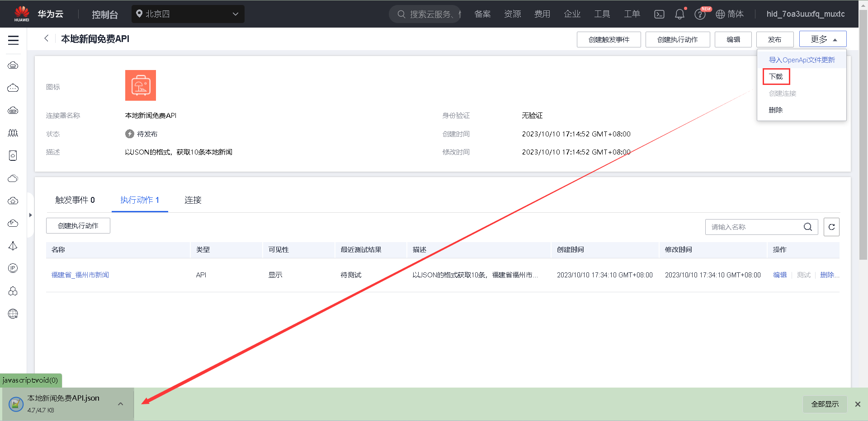The height and width of the screenshot is (421, 868).
Task: Click the IP sidebar icon
Action: point(13,268)
